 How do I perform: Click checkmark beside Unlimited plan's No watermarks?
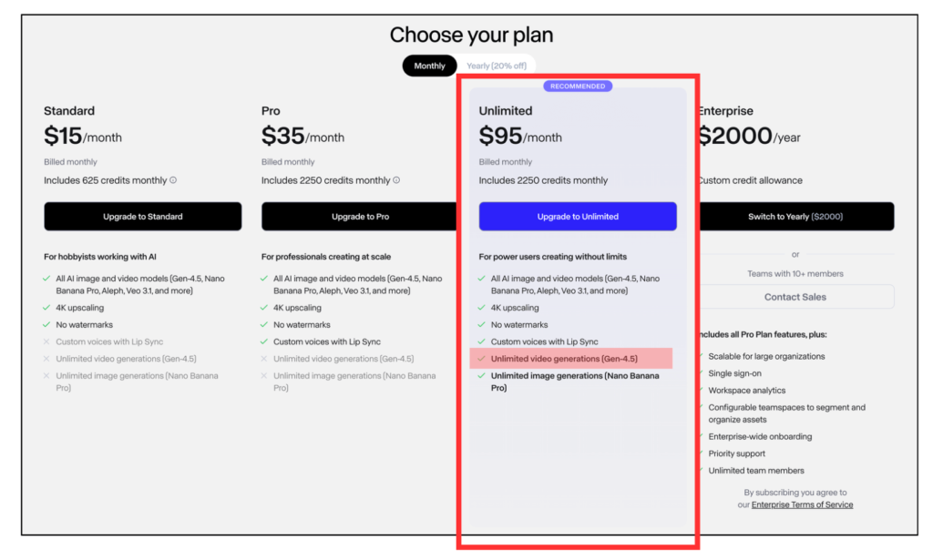(x=482, y=325)
